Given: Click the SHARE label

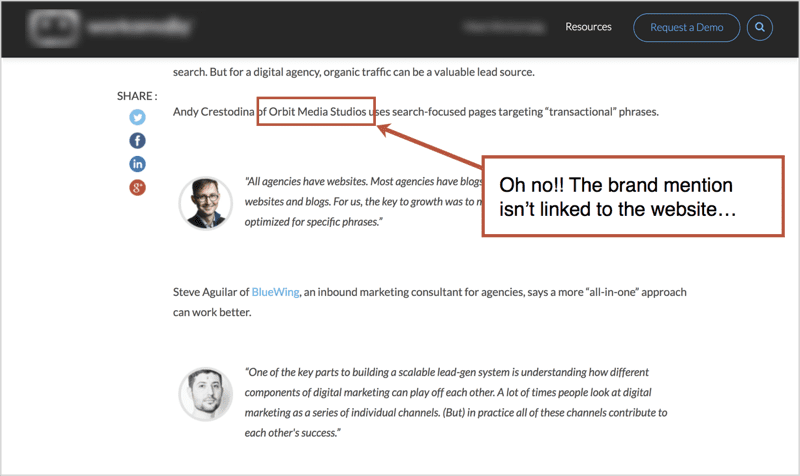Looking at the screenshot, I should [x=137, y=96].
